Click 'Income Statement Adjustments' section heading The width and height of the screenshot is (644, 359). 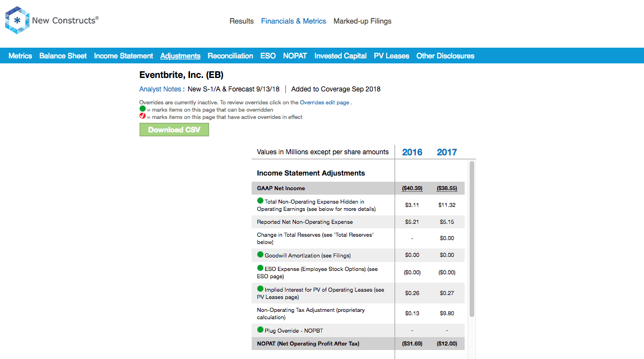coord(311,173)
